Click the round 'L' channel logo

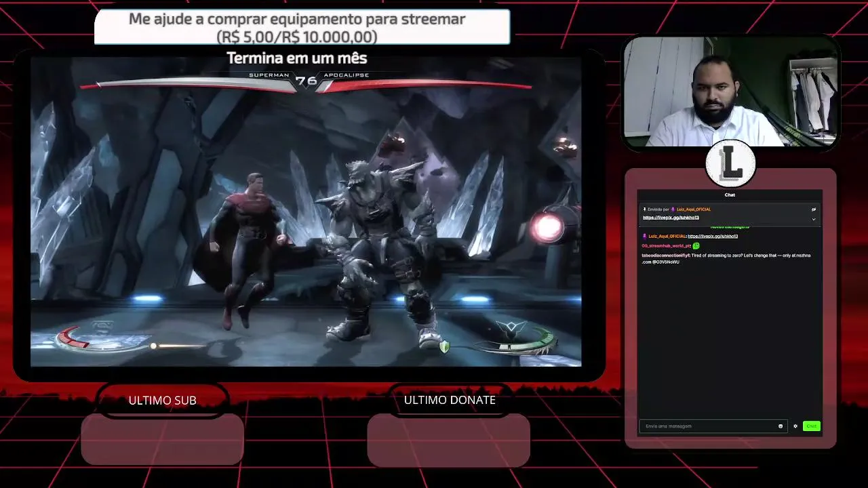[730, 164]
